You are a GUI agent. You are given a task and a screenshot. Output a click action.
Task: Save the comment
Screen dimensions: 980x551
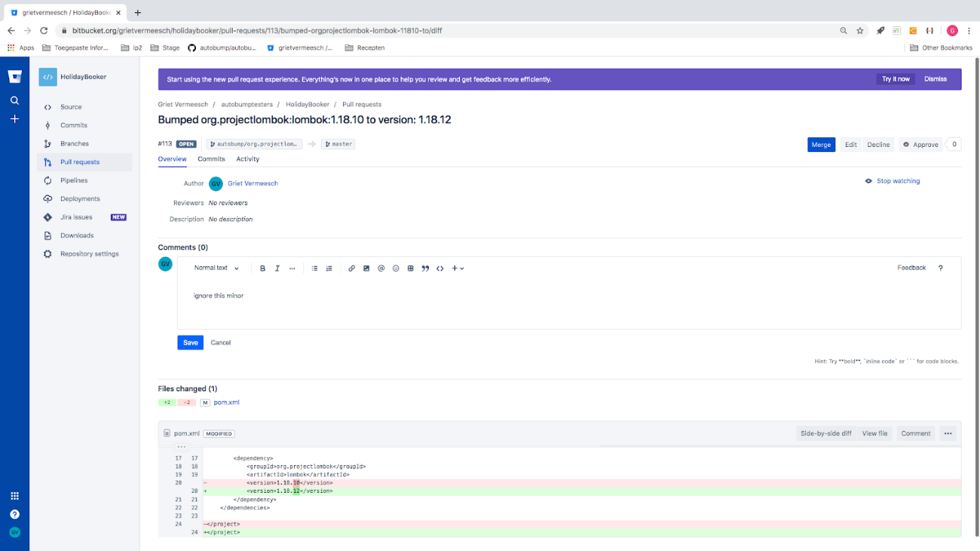pyautogui.click(x=190, y=343)
